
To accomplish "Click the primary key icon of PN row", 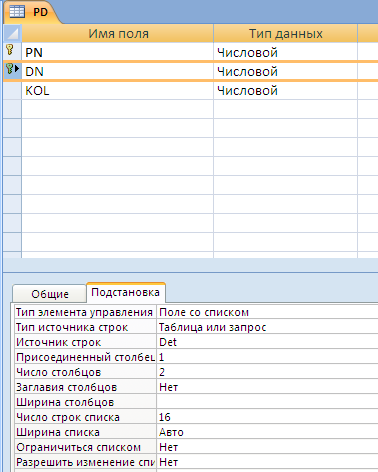I will 10,50.
